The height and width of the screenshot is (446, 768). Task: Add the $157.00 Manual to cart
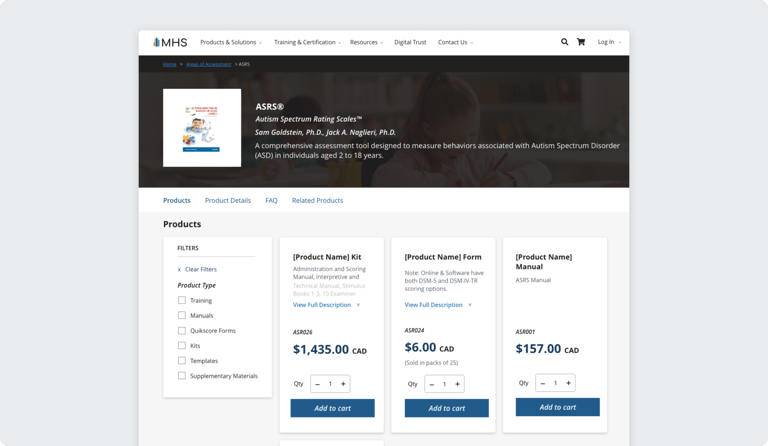(x=557, y=407)
